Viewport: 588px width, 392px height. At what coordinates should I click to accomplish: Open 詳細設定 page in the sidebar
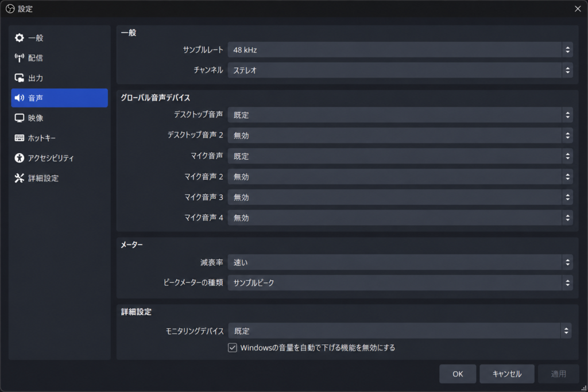pyautogui.click(x=60, y=178)
